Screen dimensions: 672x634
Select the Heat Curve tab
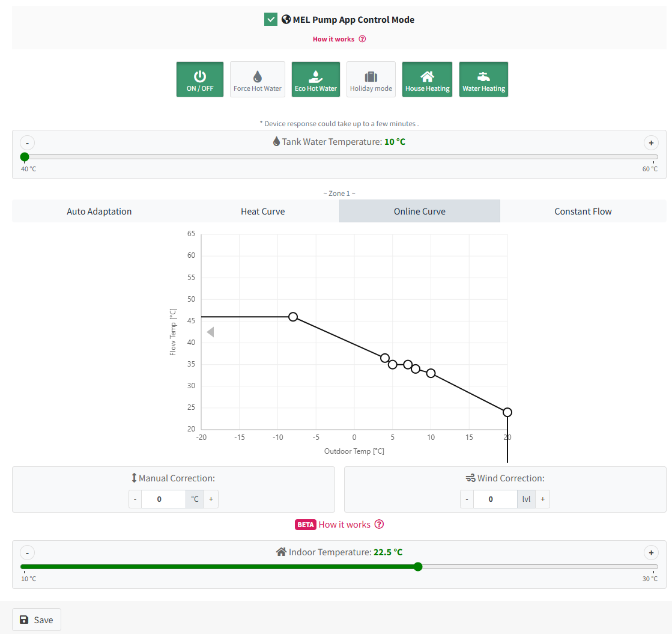click(262, 211)
